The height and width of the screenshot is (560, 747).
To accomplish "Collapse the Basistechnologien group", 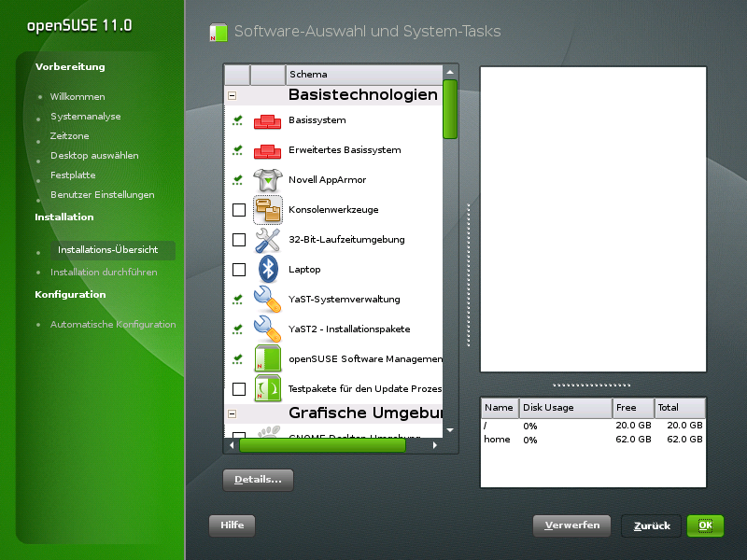I will point(232,96).
